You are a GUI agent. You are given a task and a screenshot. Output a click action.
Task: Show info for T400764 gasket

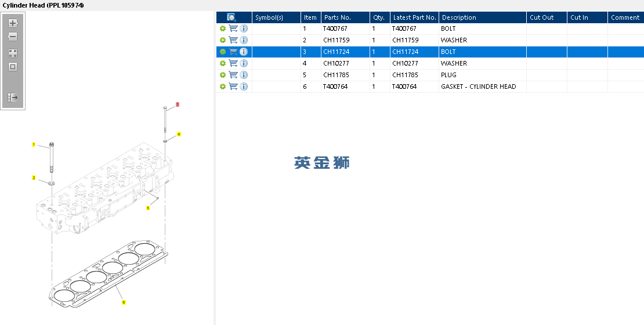click(x=244, y=86)
